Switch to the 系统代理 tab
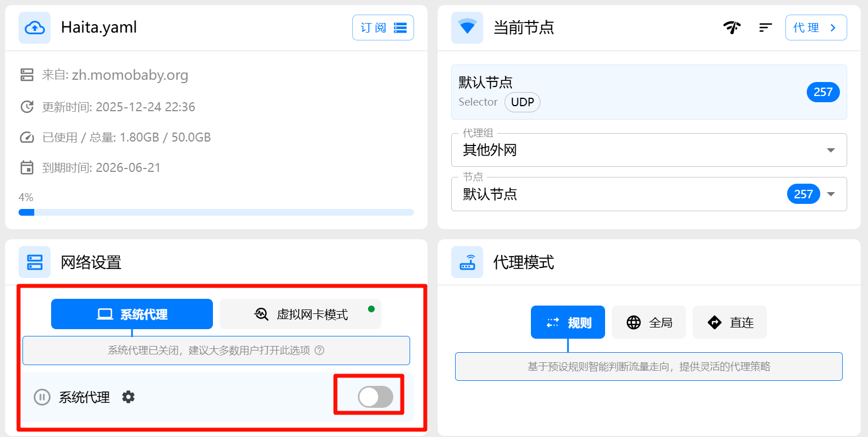 pos(132,314)
